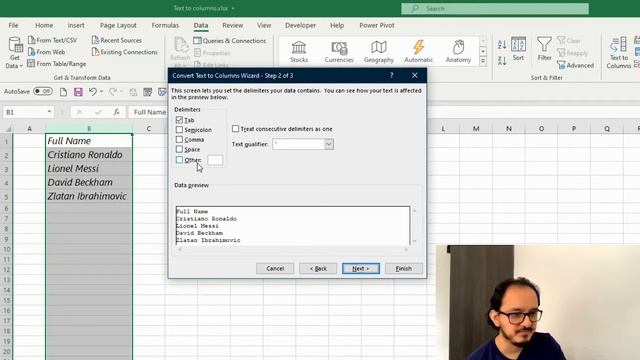Check the Space delimiter
The width and height of the screenshot is (640, 360).
[x=179, y=149]
